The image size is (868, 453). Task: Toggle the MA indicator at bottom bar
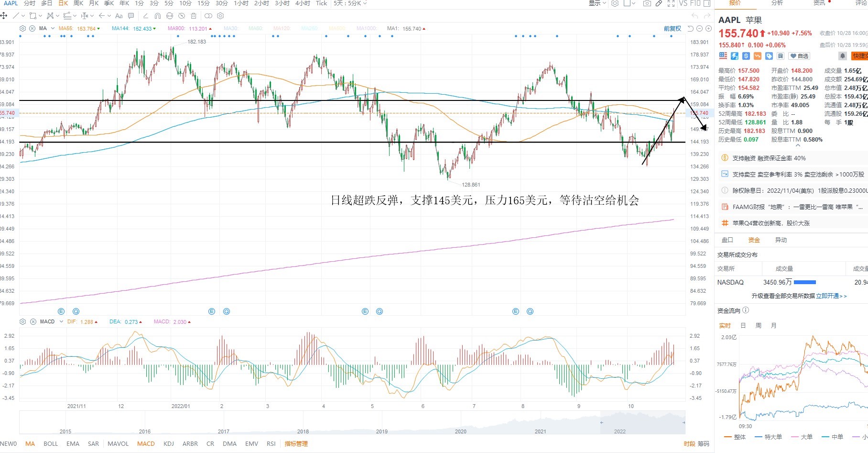click(30, 444)
